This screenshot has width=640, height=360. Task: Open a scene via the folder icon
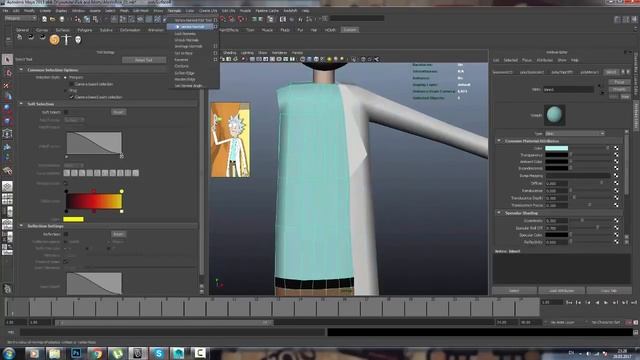tap(53, 19)
